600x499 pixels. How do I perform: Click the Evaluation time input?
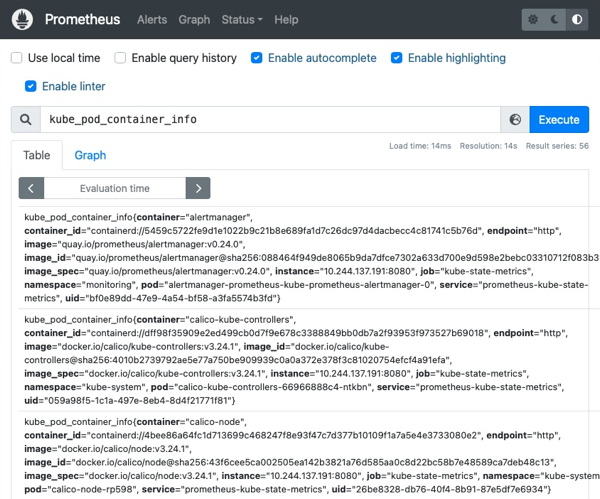coord(114,188)
